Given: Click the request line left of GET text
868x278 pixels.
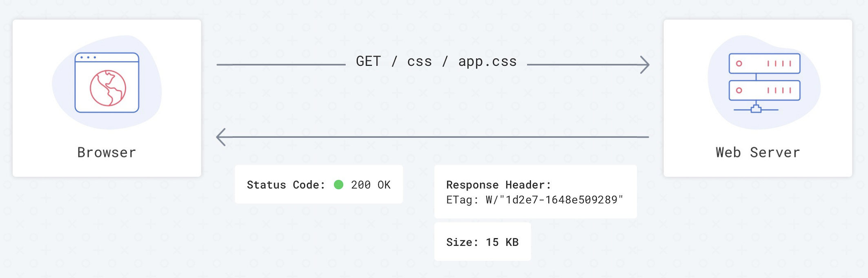Looking at the screenshot, I should pyautogui.click(x=281, y=65).
